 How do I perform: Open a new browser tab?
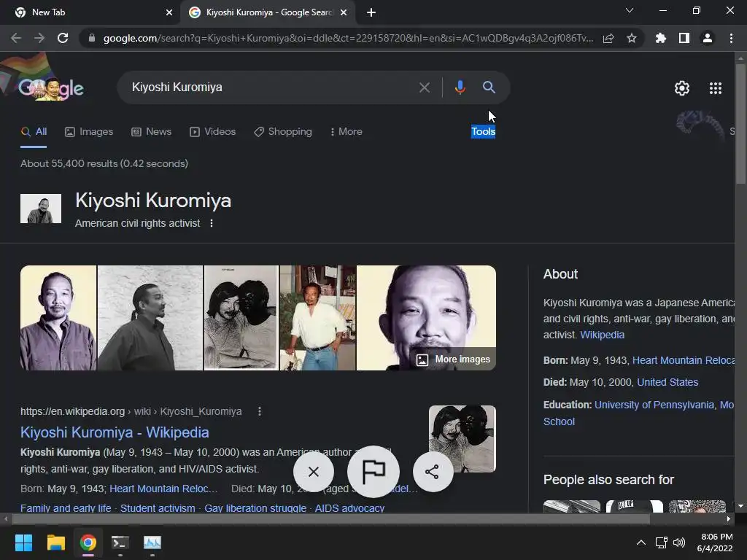[371, 12]
